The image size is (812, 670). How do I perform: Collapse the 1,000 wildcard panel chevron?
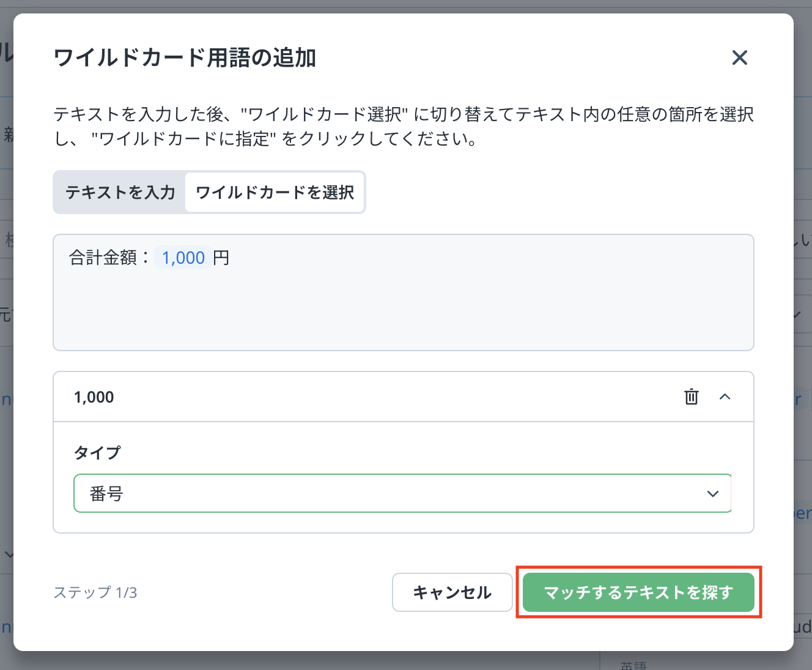tap(725, 396)
